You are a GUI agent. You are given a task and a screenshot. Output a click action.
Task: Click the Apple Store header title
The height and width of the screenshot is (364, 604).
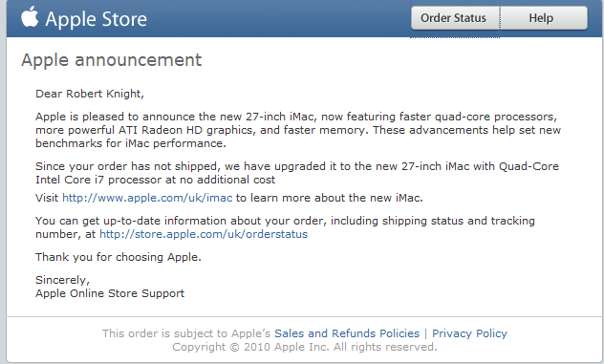[96, 19]
